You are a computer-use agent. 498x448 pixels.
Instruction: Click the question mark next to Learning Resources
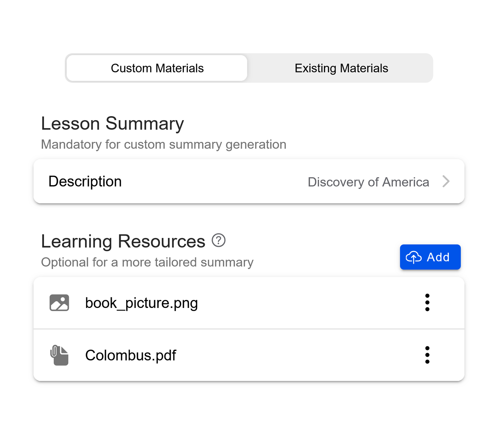pos(218,240)
